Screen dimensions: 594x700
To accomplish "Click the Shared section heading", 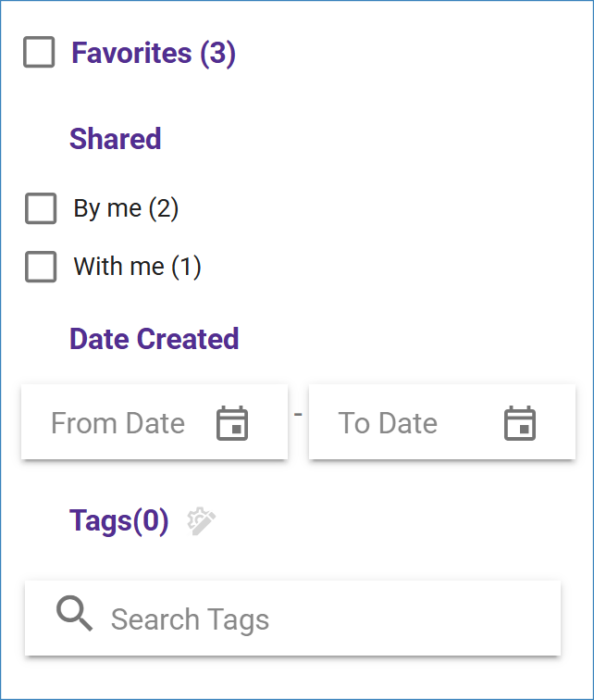I will click(x=116, y=139).
